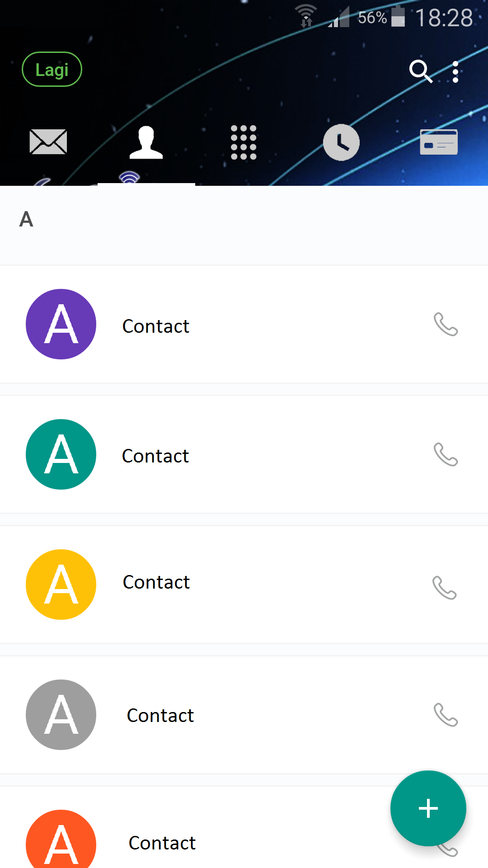Tap the green Lagi button
Viewport: 488px width, 868px height.
(x=52, y=70)
